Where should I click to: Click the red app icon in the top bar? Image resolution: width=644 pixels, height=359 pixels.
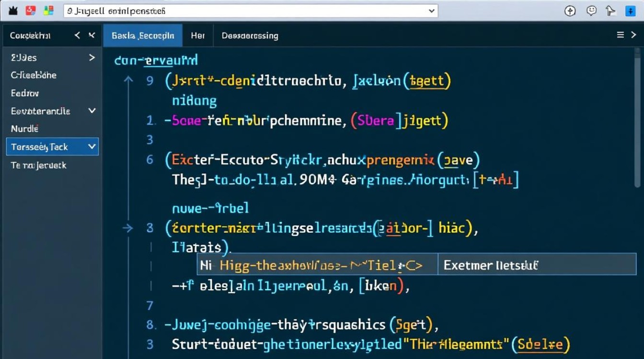tap(30, 10)
